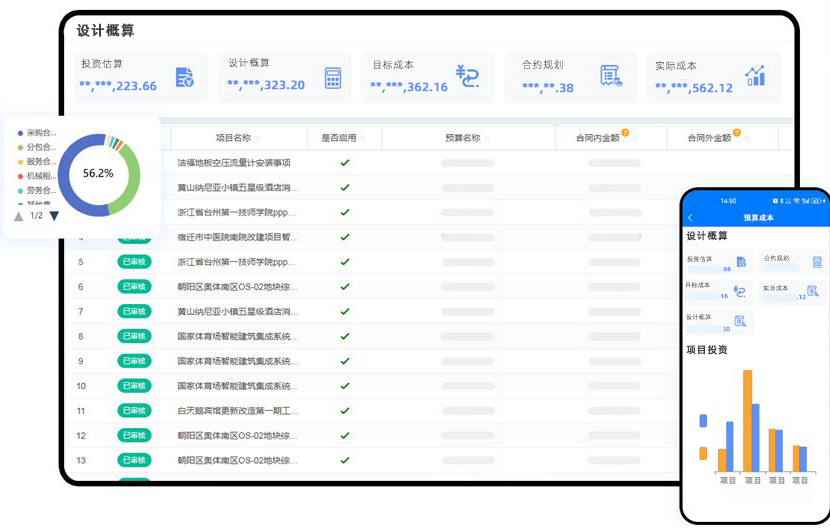The width and height of the screenshot is (830, 528).
Task: Click help badge on 合同内金额 column
Action: (625, 132)
